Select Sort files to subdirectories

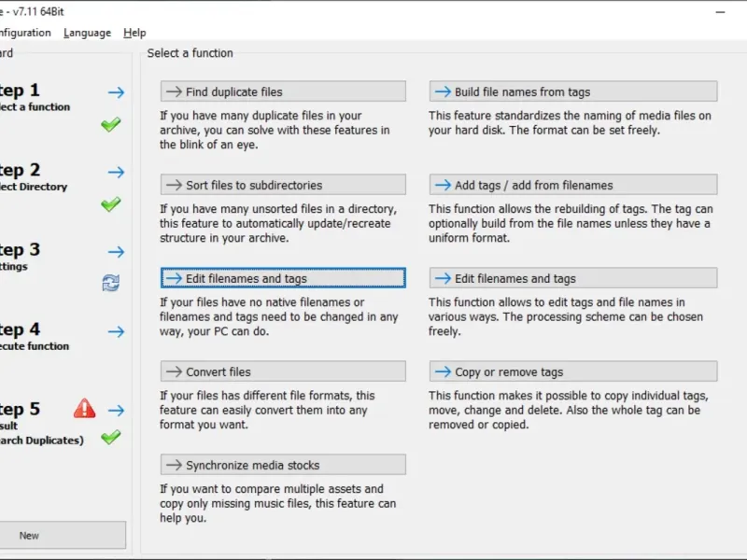click(283, 185)
